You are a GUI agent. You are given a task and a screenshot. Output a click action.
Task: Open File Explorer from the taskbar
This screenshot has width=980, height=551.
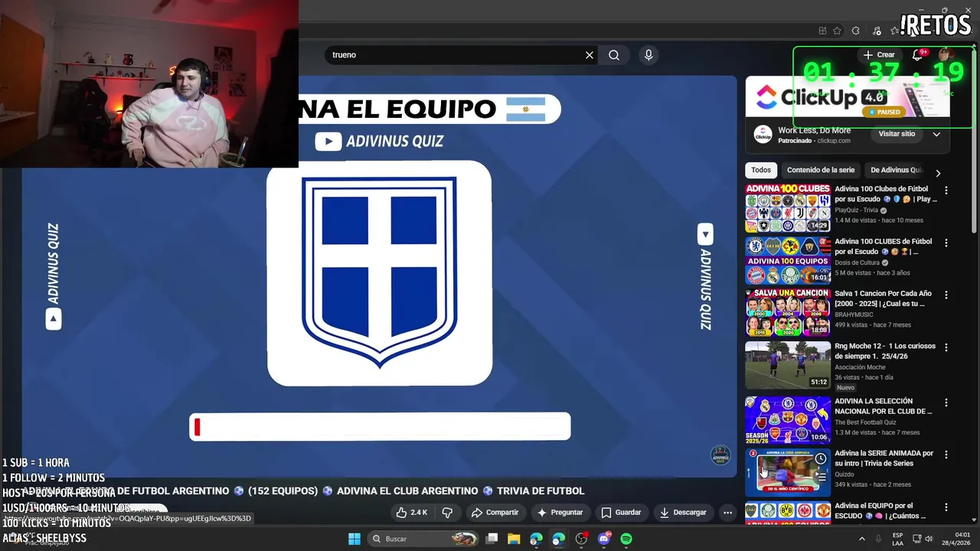(514, 539)
